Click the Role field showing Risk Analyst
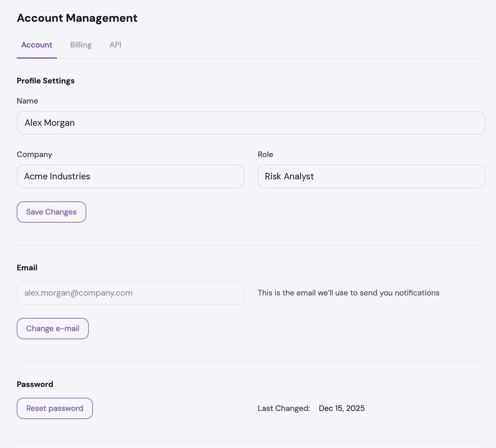 (371, 176)
